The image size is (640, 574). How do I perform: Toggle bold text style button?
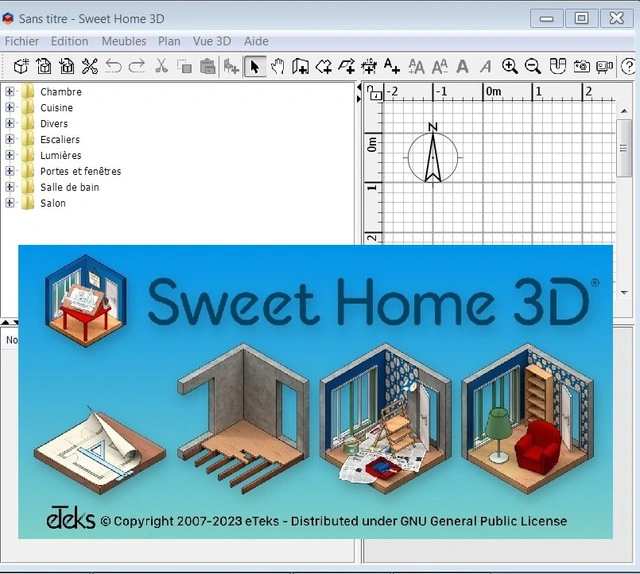[462, 66]
